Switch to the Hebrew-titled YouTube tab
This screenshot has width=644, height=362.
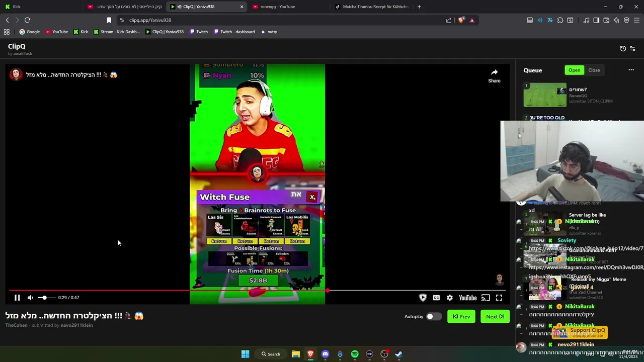pos(126,7)
